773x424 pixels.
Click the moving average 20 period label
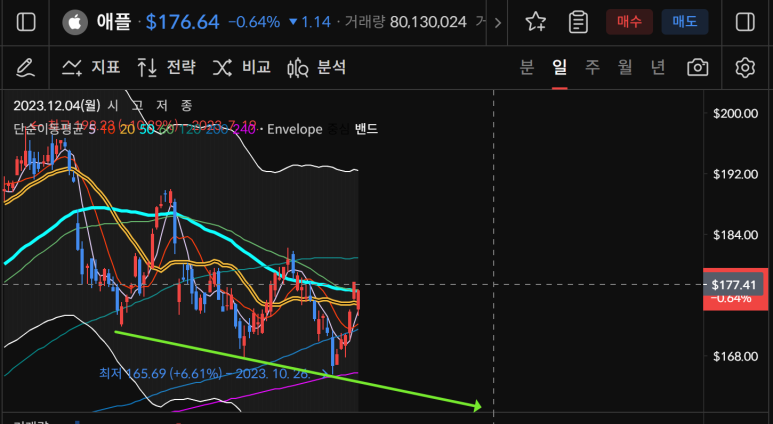coord(127,129)
